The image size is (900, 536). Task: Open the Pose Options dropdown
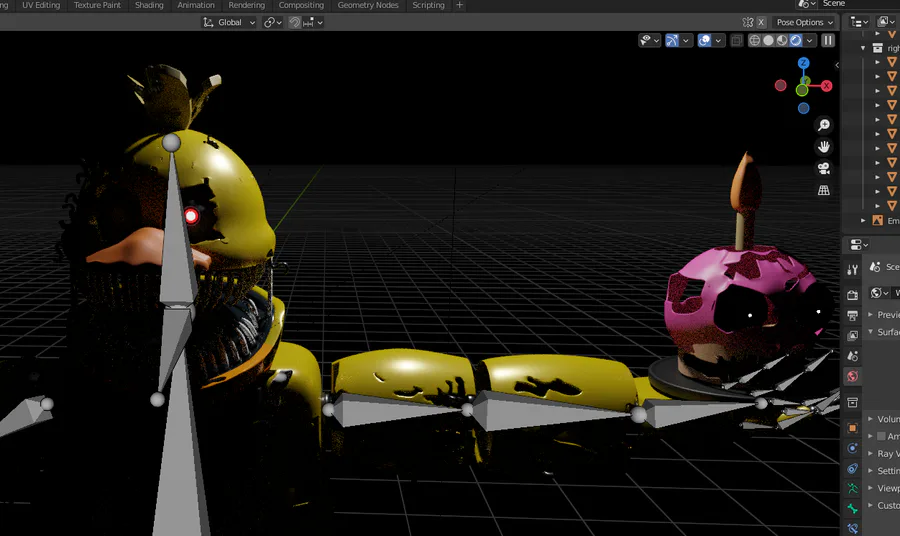(805, 22)
